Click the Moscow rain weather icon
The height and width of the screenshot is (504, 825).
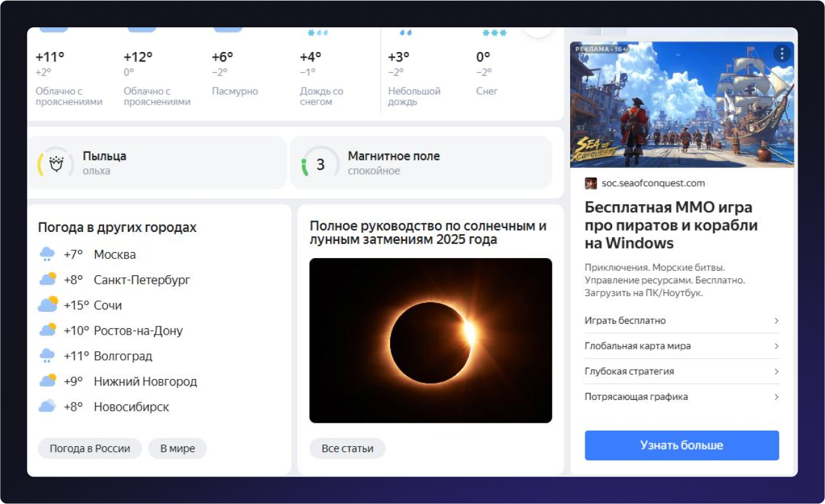coord(48,255)
